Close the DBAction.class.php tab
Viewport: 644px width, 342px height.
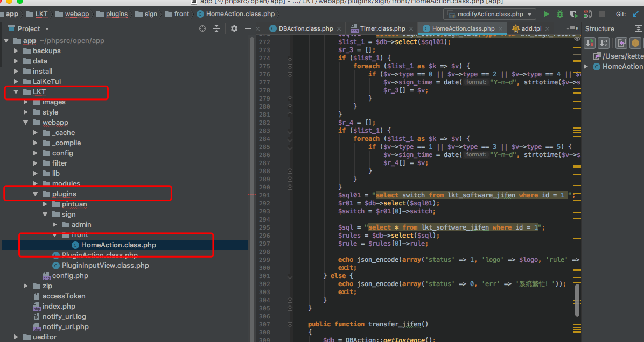pyautogui.click(x=339, y=28)
